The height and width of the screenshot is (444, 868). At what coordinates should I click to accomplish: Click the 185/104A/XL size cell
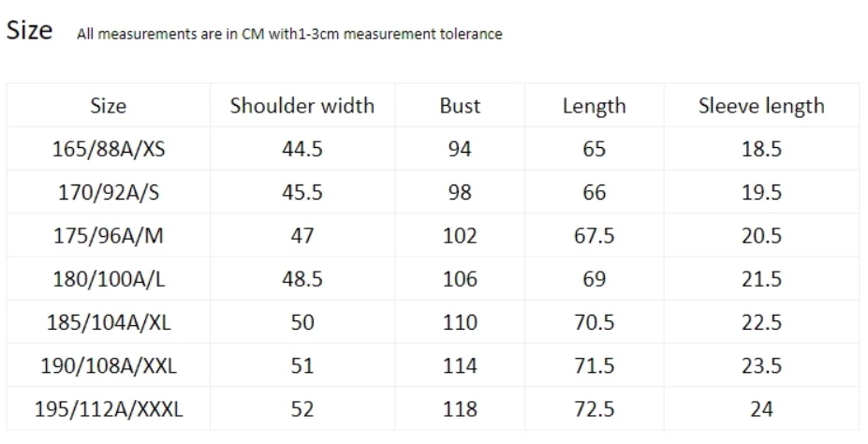point(108,322)
